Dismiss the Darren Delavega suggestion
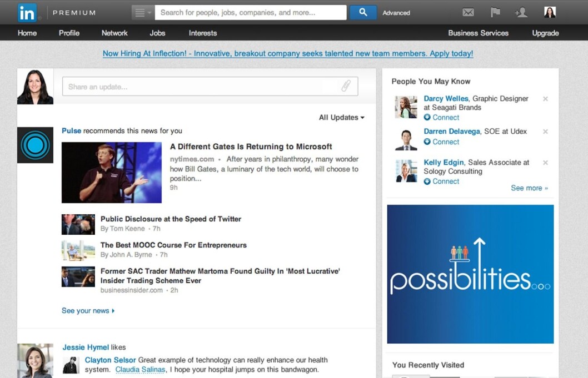588x378 pixels. pos(546,132)
